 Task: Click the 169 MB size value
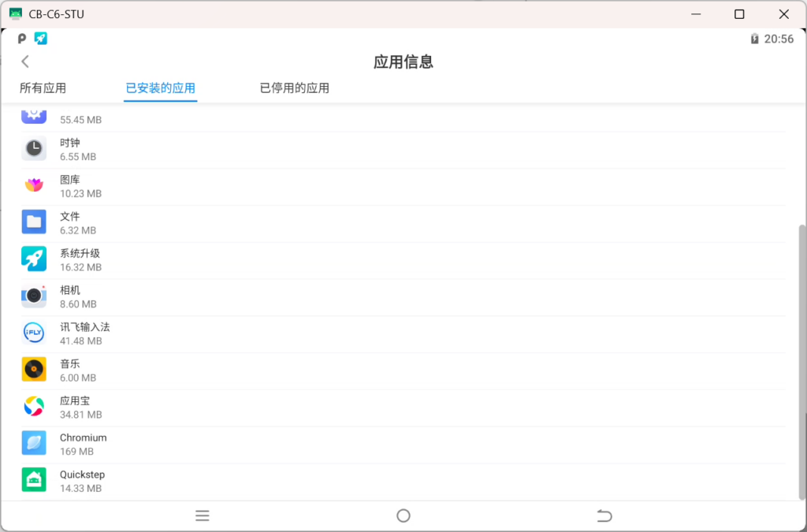point(76,452)
